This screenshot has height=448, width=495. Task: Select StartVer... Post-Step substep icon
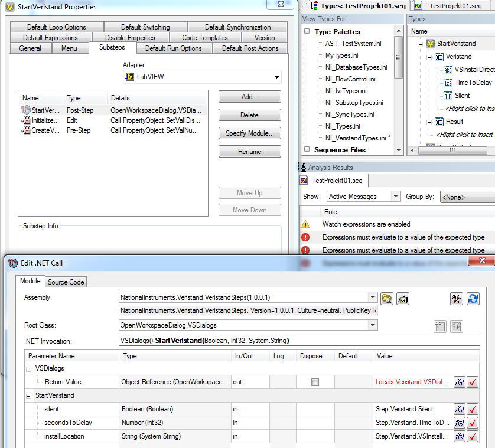click(x=26, y=110)
